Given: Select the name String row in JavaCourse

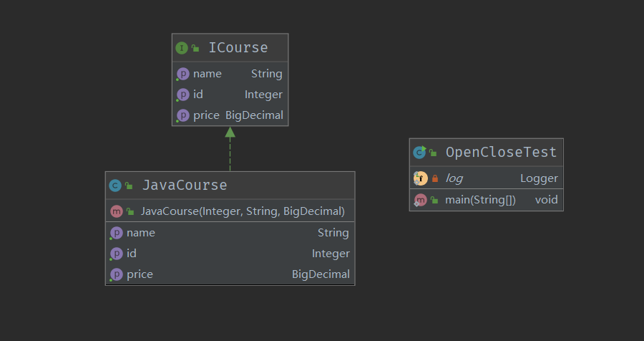Looking at the screenshot, I should tap(230, 233).
